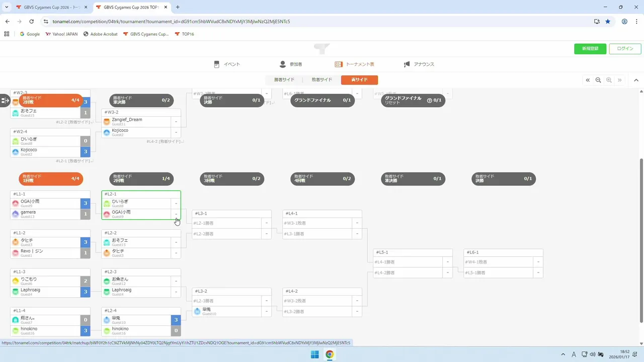Click 傘鬼 avatar in match #L2-4
Viewport: 644px width, 362px height.
click(107, 320)
